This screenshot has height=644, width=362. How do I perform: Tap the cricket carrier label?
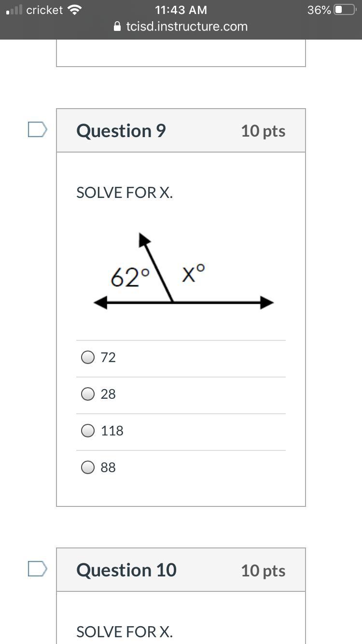pos(44,10)
